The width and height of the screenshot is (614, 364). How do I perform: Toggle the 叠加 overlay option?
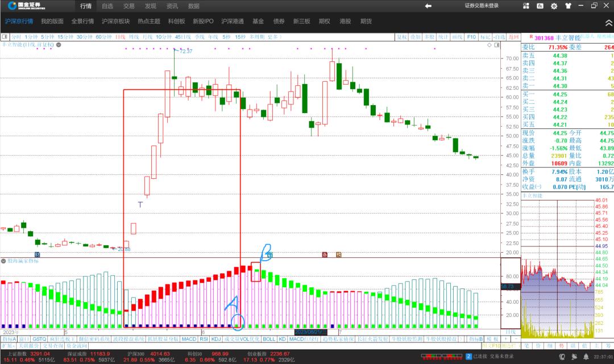tap(416, 37)
